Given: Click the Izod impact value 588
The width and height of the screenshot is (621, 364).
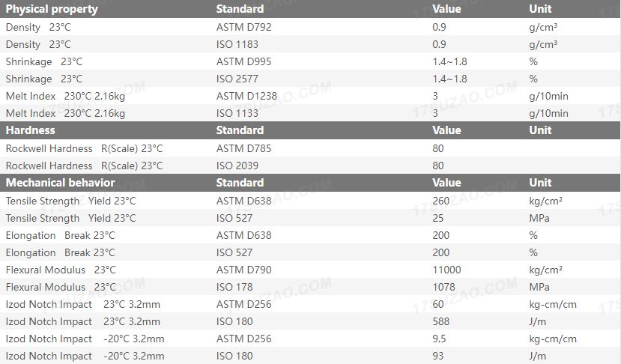Looking at the screenshot, I should [441, 321].
